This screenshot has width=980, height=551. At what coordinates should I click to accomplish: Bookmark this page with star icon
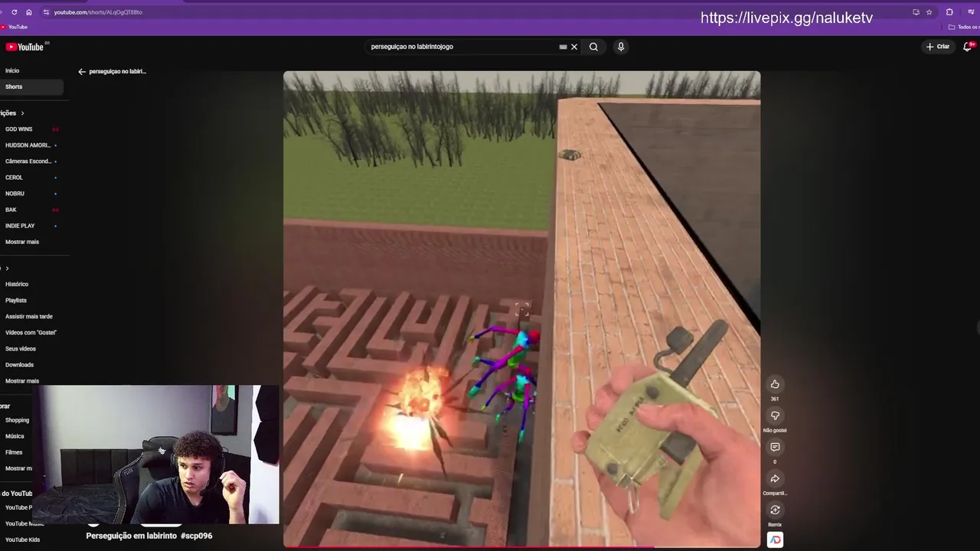click(x=929, y=12)
